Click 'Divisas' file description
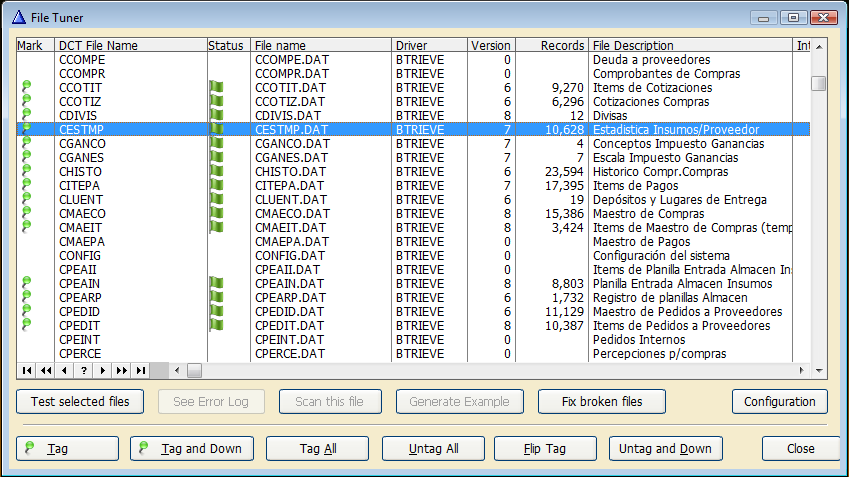Image resolution: width=849 pixels, height=477 pixels. pyautogui.click(x=610, y=115)
